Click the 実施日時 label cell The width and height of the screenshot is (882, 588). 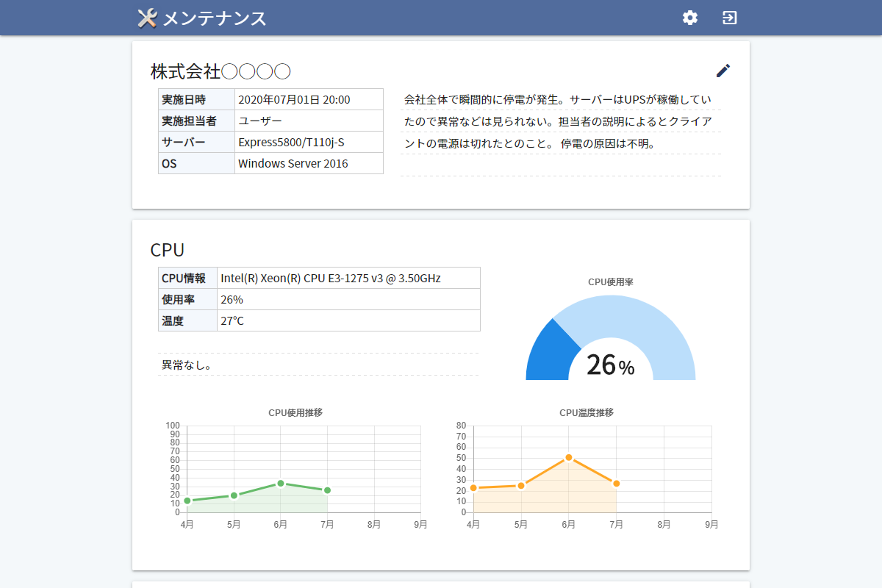196,99
